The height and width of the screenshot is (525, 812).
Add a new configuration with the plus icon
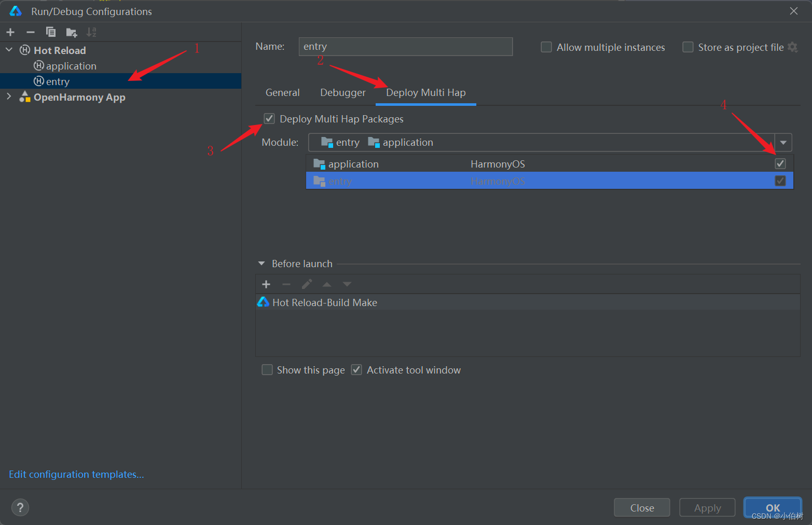[10, 32]
